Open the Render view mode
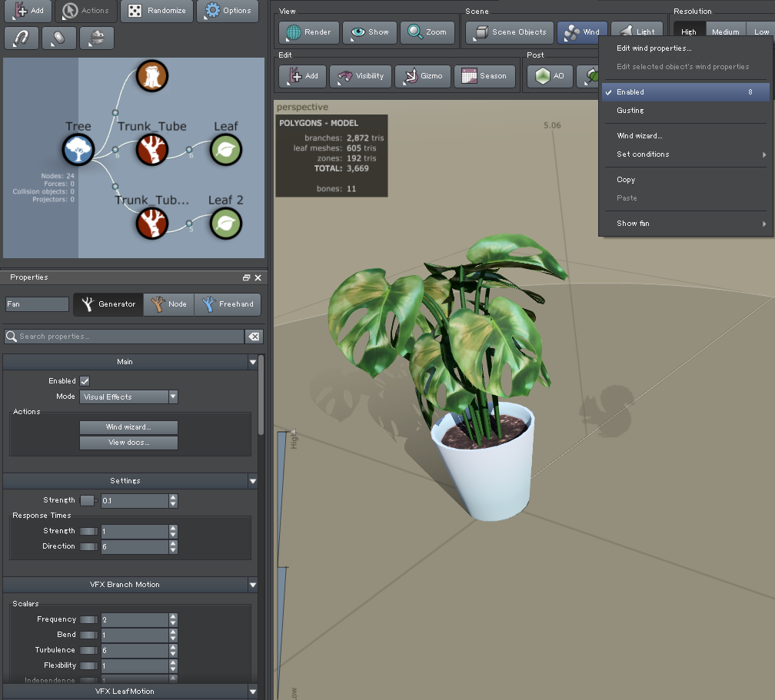The width and height of the screenshot is (775, 700). click(x=308, y=32)
